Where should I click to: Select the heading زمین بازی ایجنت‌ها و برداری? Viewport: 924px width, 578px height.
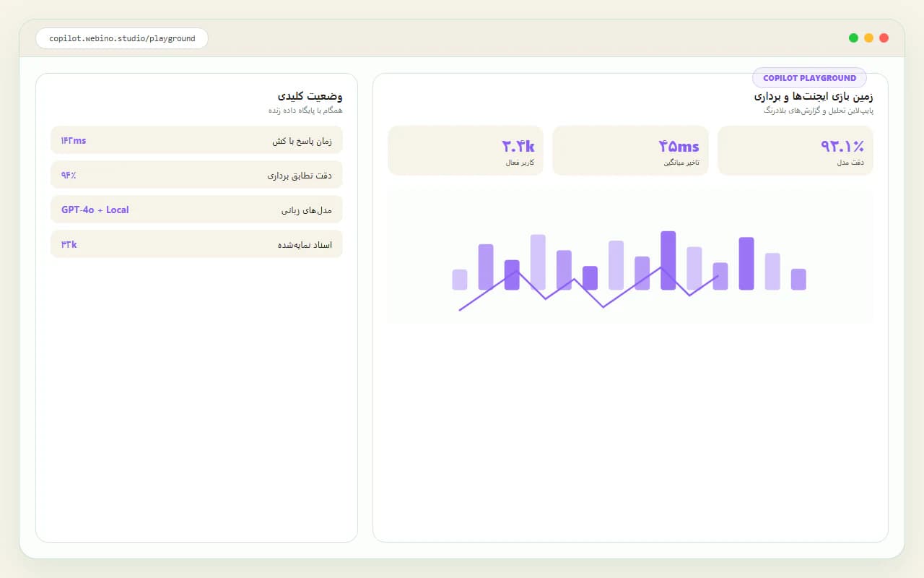click(814, 96)
